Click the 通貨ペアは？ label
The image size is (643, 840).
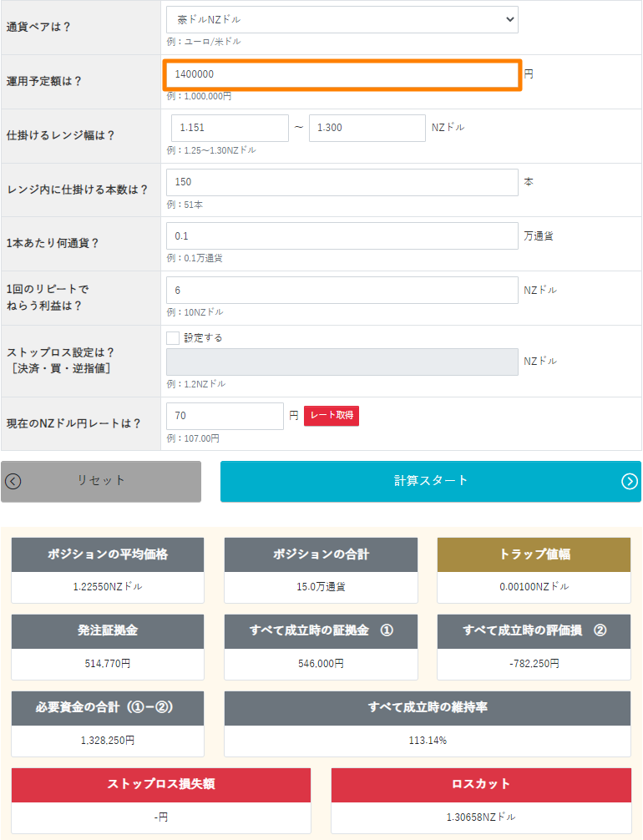click(38, 27)
